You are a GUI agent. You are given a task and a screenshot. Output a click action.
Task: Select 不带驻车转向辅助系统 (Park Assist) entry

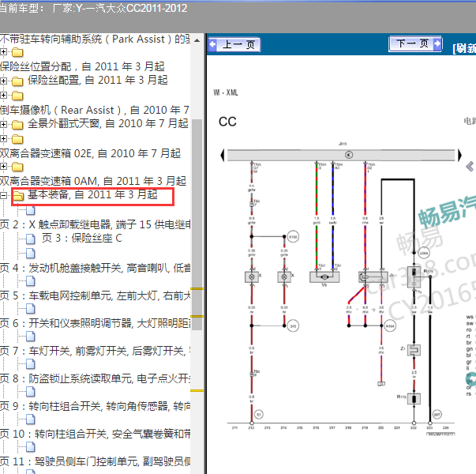96,39
